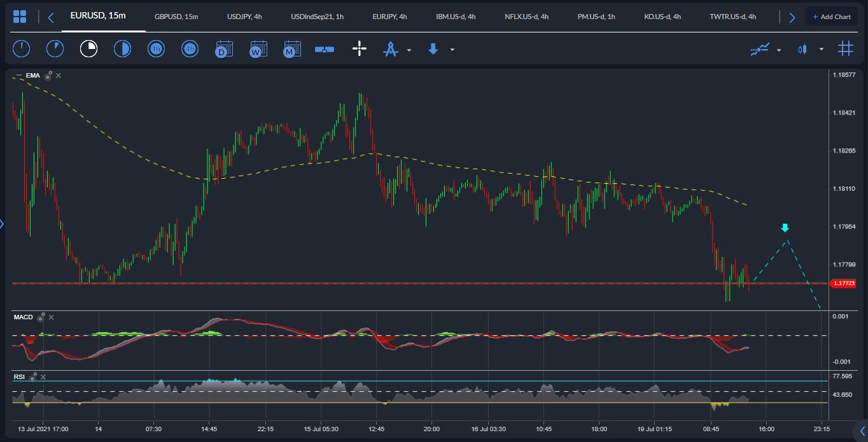The image size is (868, 442).
Task: Click the 15 Jul 05:30 time label
Action: click(x=321, y=429)
